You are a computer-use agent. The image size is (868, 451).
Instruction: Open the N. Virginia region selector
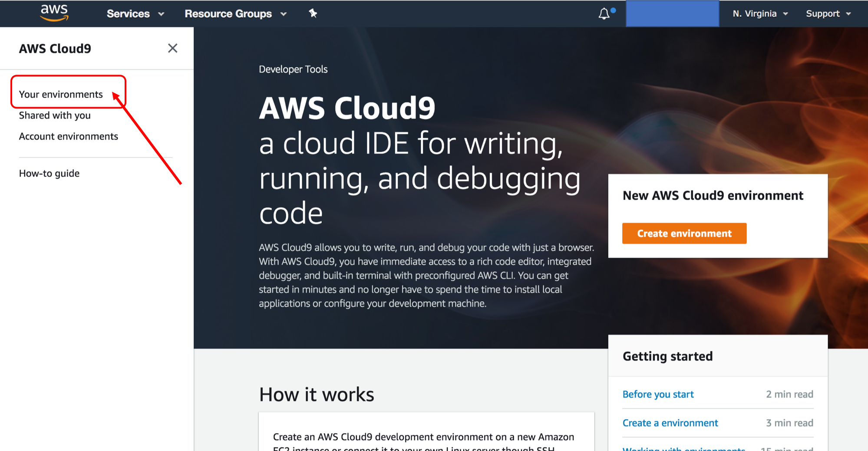pyautogui.click(x=760, y=14)
